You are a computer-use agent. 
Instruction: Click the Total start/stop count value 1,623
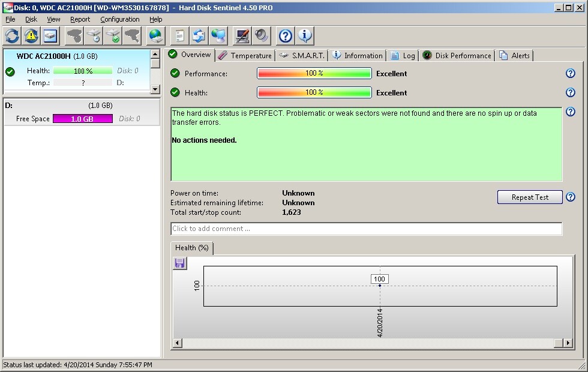point(292,212)
